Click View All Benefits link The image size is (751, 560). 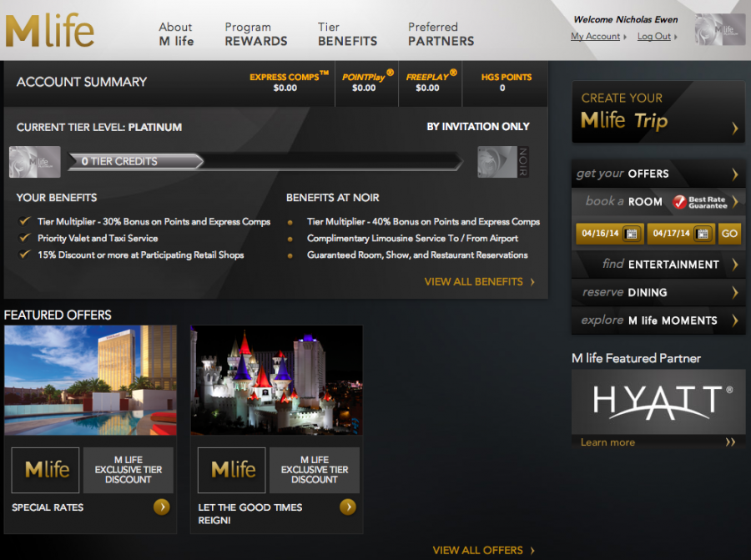[474, 282]
